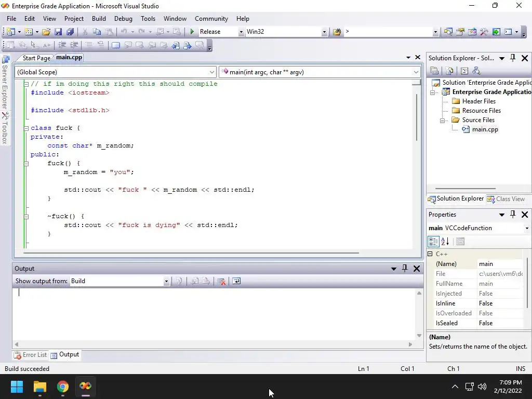Open the Community menu
The image size is (532, 399).
(x=211, y=19)
